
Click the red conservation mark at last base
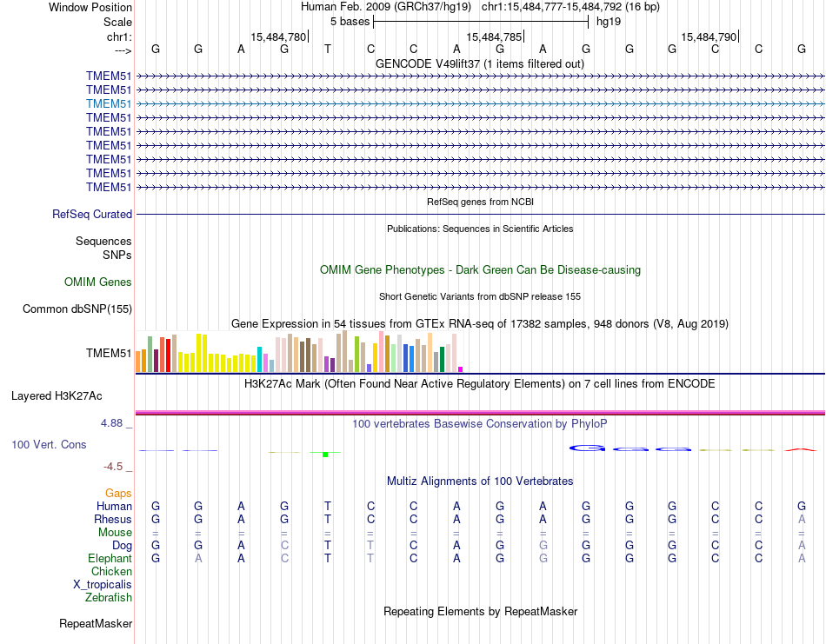coord(801,449)
